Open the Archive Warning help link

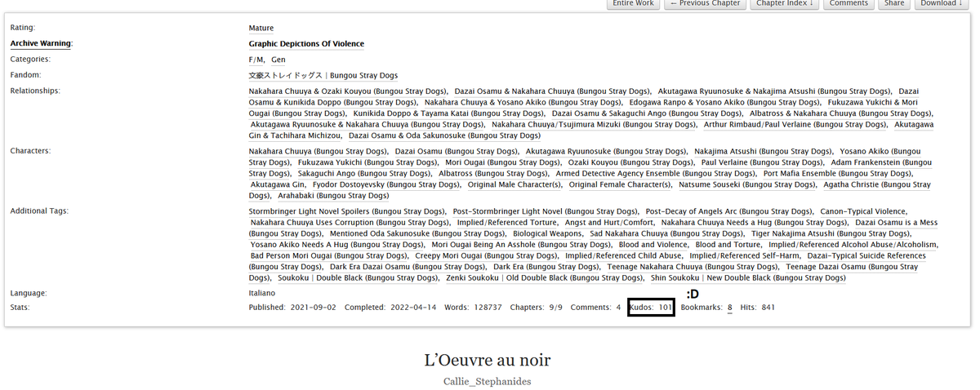pos(41,43)
